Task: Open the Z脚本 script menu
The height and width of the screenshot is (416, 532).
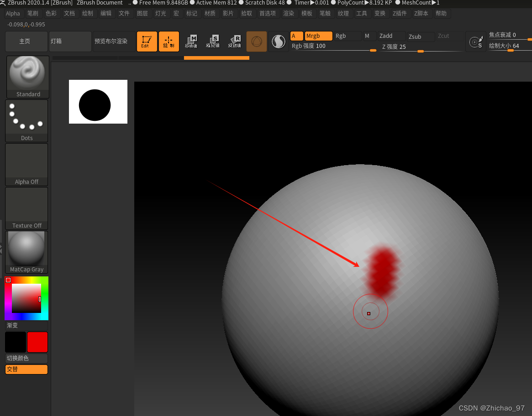Action: coord(421,14)
